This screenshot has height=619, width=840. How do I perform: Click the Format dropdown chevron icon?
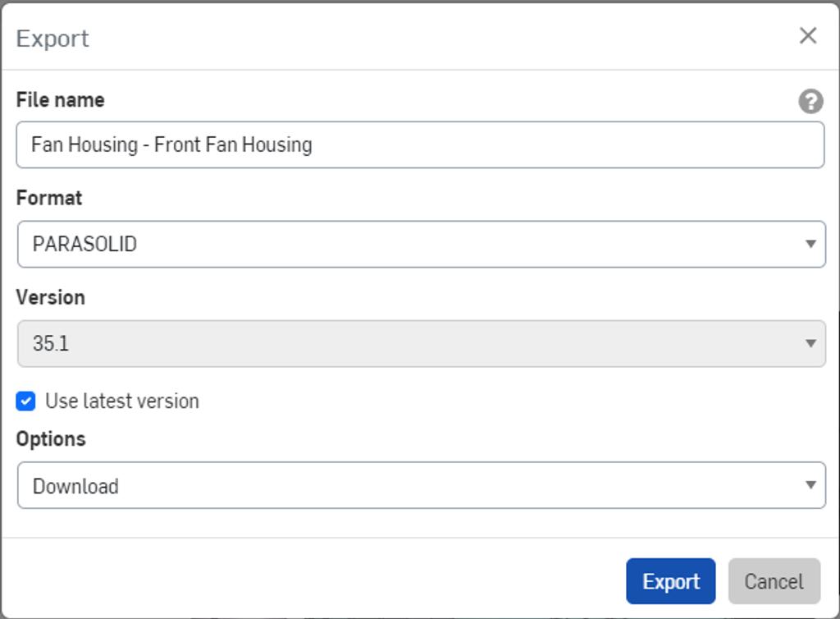(810, 244)
